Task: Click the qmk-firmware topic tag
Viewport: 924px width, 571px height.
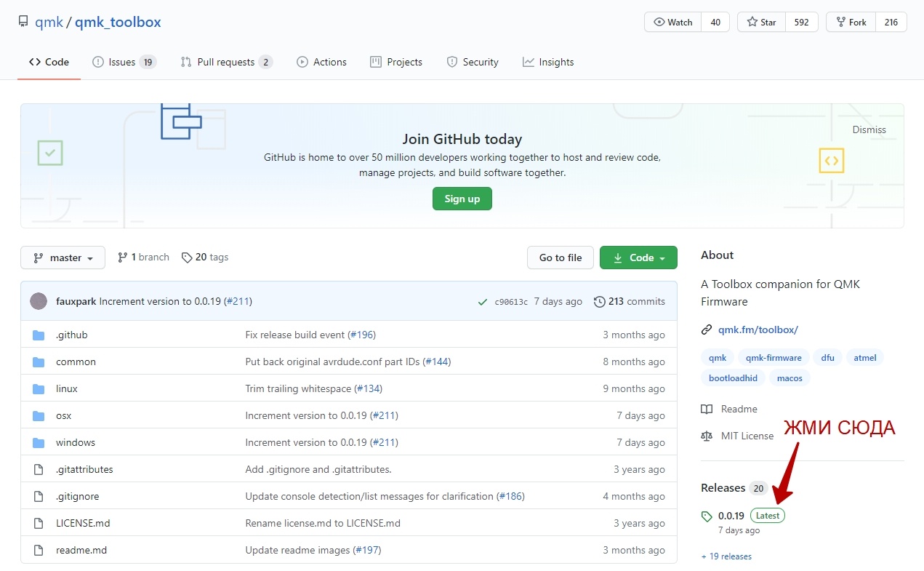Action: [774, 357]
